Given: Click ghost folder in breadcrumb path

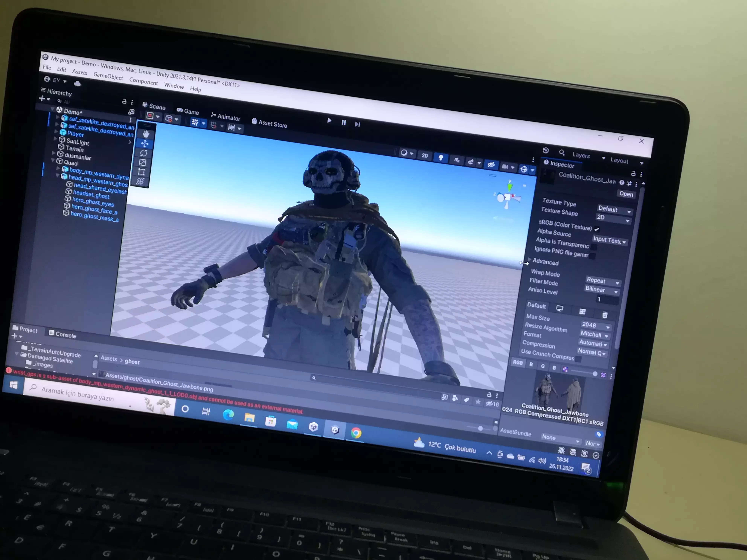Looking at the screenshot, I should point(132,361).
